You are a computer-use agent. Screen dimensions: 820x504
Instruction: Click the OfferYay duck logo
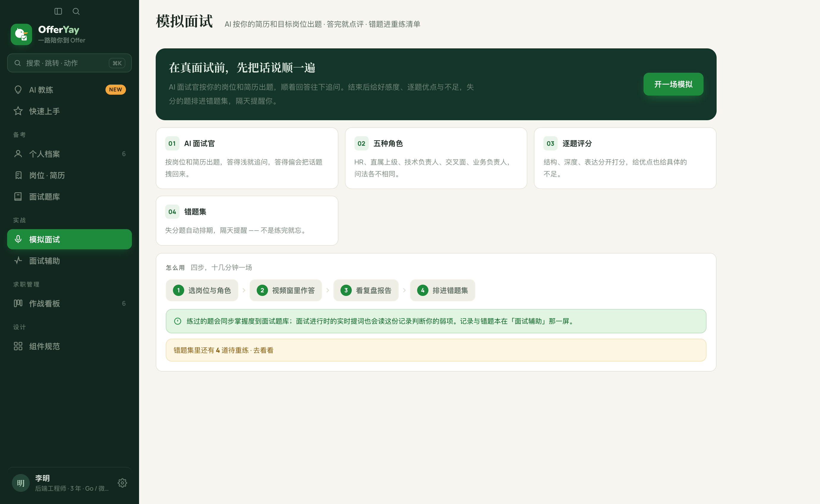[x=21, y=34]
